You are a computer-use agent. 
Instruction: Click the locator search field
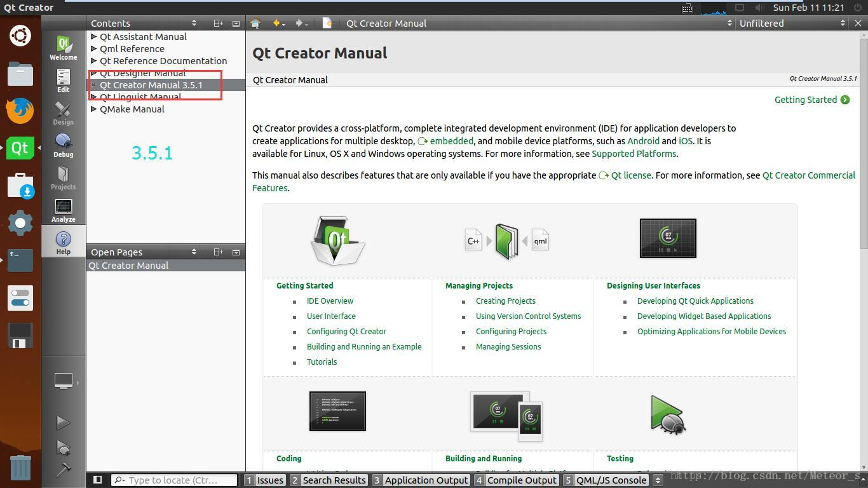coord(174,480)
